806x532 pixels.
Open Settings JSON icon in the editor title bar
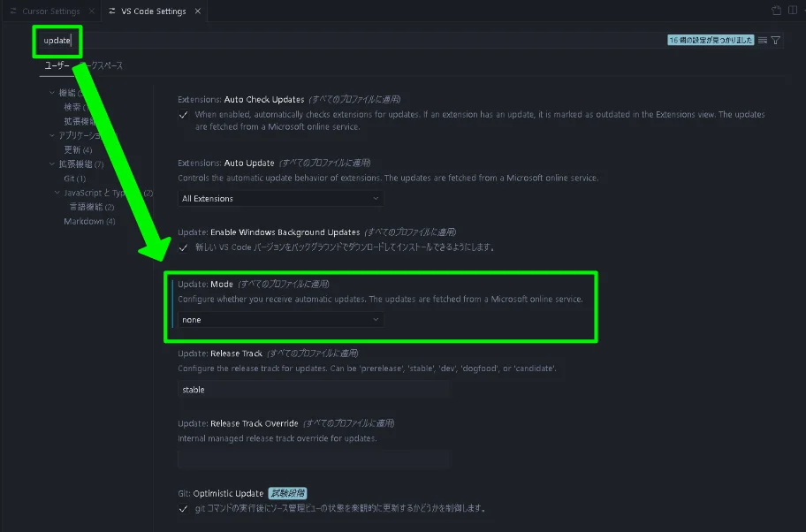(x=776, y=11)
